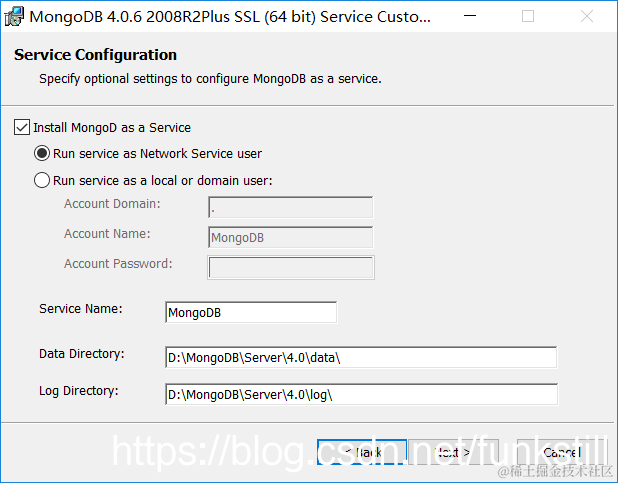Click the Account Password label
Screen dimensions: 618x483
(x=118, y=263)
